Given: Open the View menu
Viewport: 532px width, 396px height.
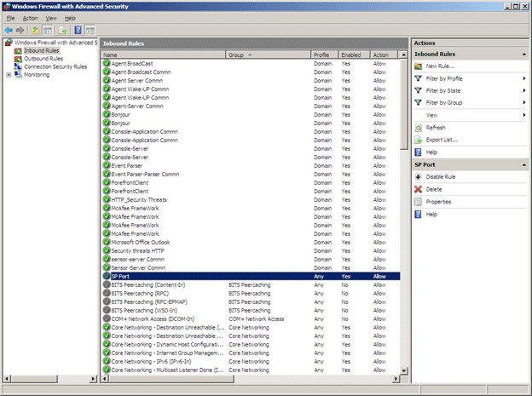Looking at the screenshot, I should coord(51,18).
